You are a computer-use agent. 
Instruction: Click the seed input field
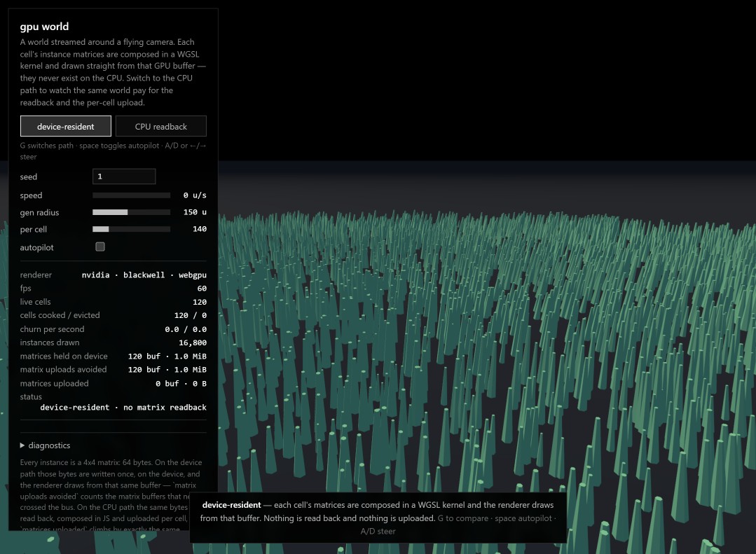click(124, 176)
